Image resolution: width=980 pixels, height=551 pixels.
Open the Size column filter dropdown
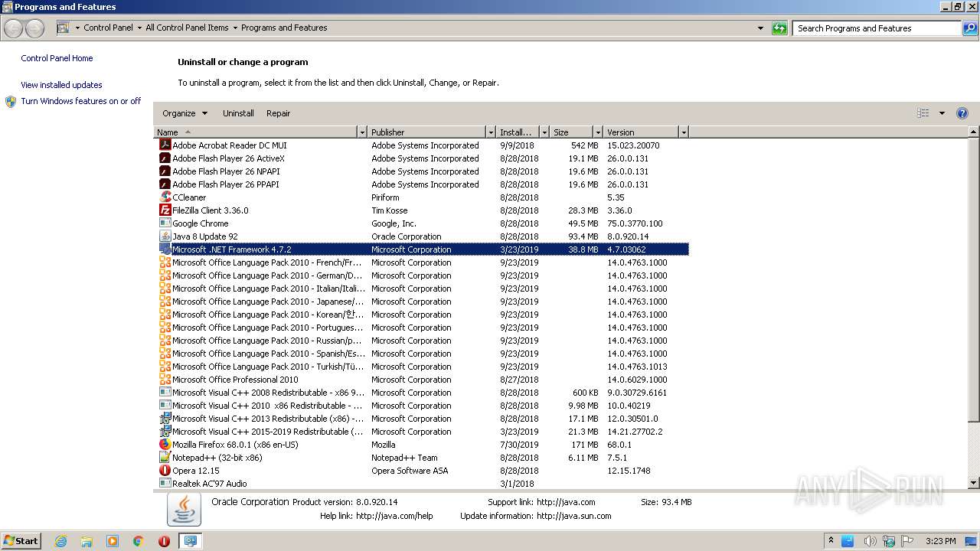[x=596, y=132]
